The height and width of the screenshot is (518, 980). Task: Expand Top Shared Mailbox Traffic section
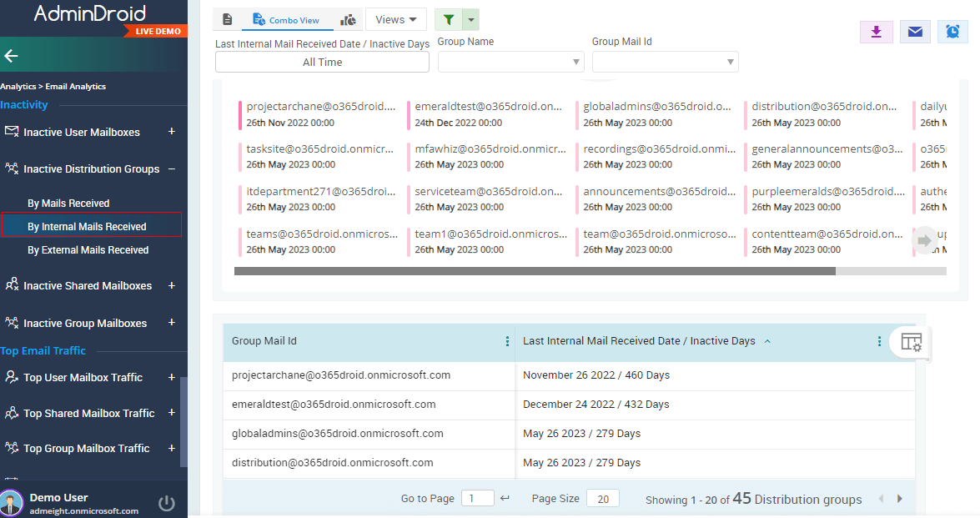[172, 412]
